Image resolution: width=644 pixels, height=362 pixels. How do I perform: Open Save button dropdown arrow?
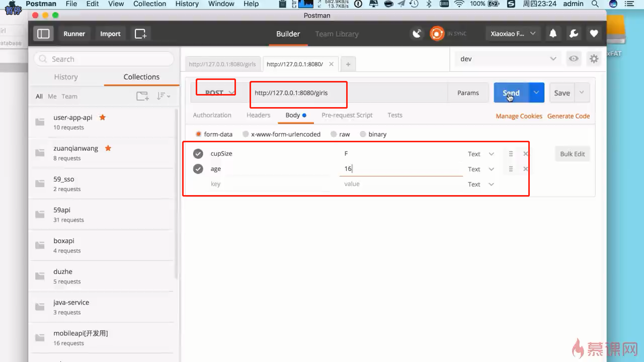[582, 93]
